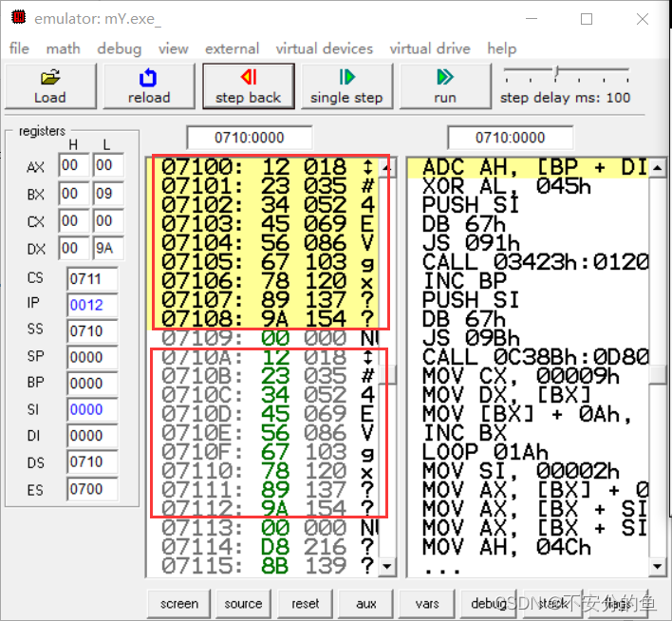Screen dimensions: 672x621
Task: Click the debug button at bottom
Action: coord(488,604)
